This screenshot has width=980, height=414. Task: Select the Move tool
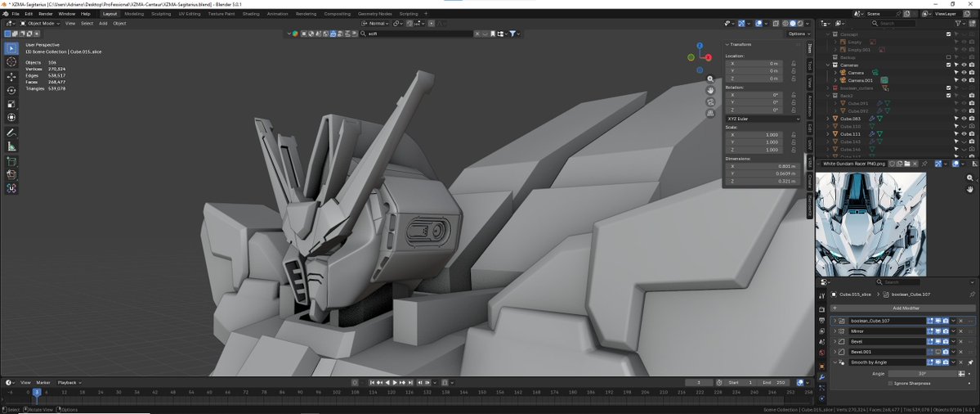(x=11, y=77)
